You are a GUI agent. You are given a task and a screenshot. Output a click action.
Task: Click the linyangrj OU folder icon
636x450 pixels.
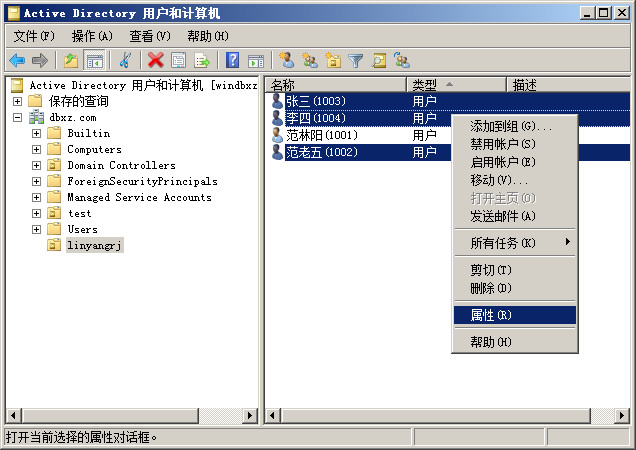point(54,245)
